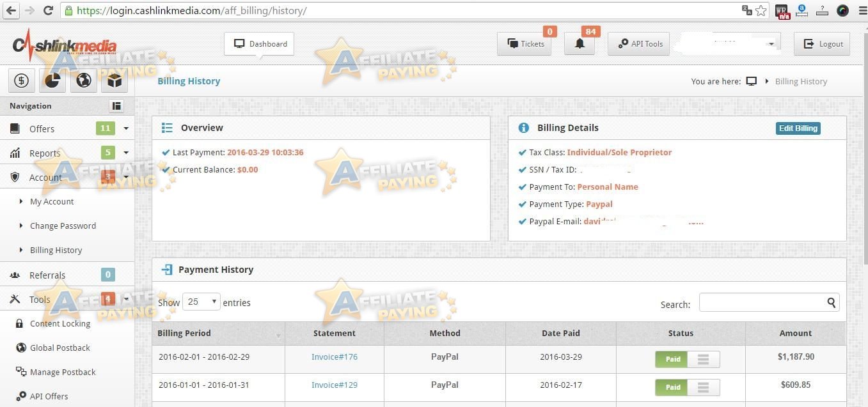The image size is (868, 407).
Task: Reload the page with refresh icon
Action: (48, 10)
